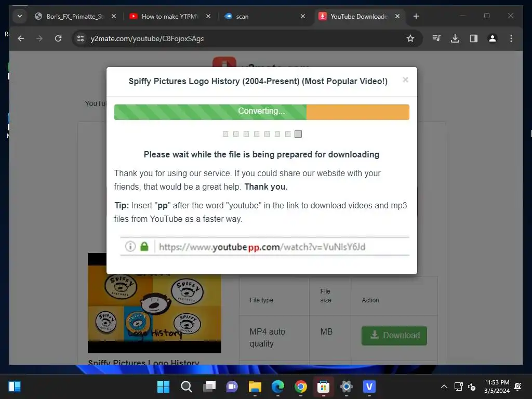Launch Microsoft Edge from taskbar
The image size is (532, 399).
[x=278, y=387]
